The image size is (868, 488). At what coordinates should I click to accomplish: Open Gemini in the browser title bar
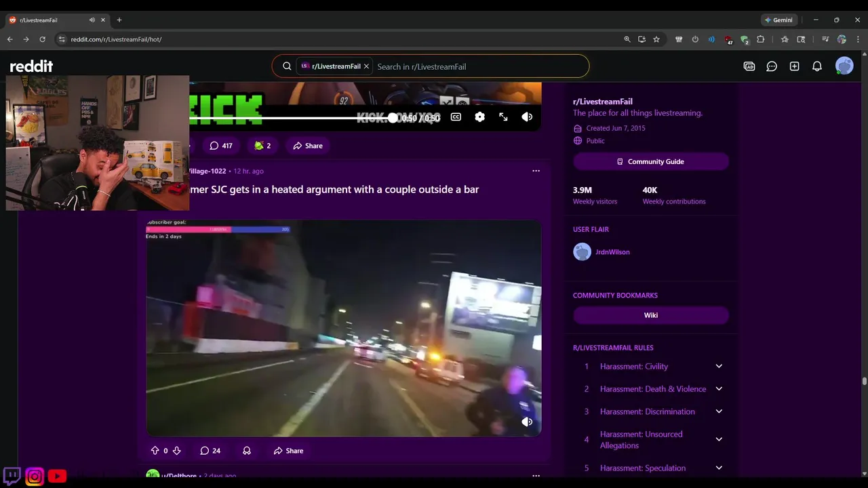[778, 20]
